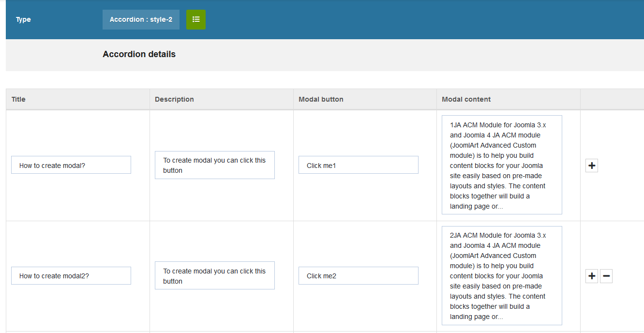
Task: Click the Title column header
Action: [x=18, y=99]
